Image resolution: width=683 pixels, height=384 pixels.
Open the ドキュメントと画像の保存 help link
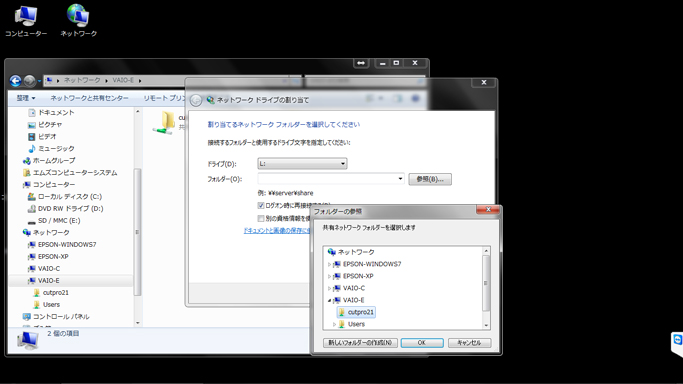point(277,231)
